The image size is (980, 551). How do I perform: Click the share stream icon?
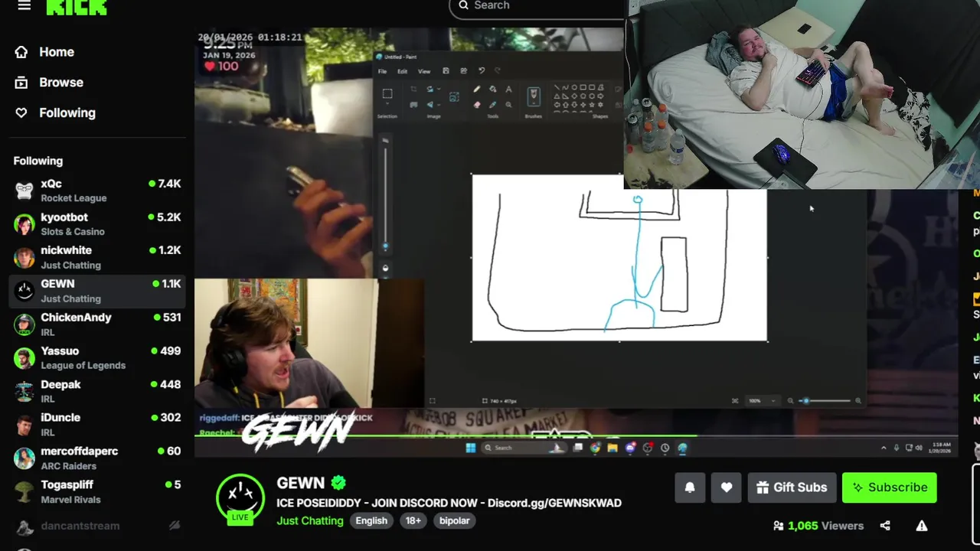pyautogui.click(x=885, y=526)
